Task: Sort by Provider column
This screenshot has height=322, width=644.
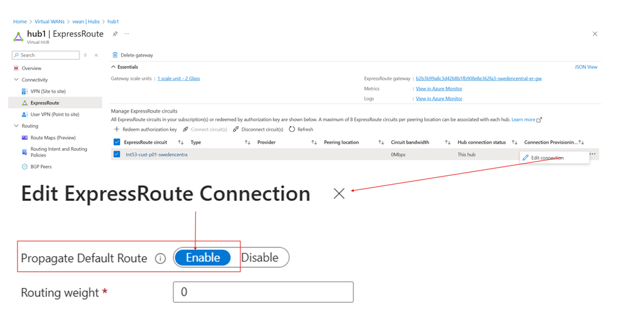Action: pos(314,142)
